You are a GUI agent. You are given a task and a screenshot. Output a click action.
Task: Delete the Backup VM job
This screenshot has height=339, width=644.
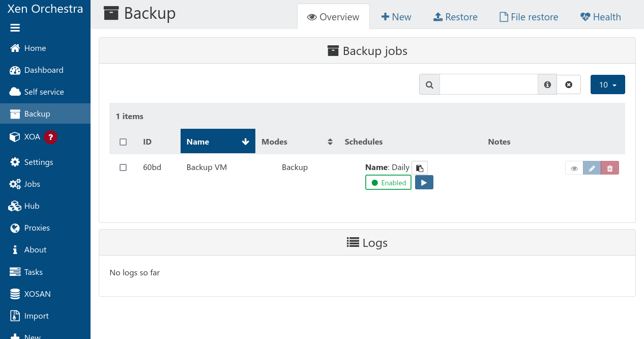pos(610,168)
